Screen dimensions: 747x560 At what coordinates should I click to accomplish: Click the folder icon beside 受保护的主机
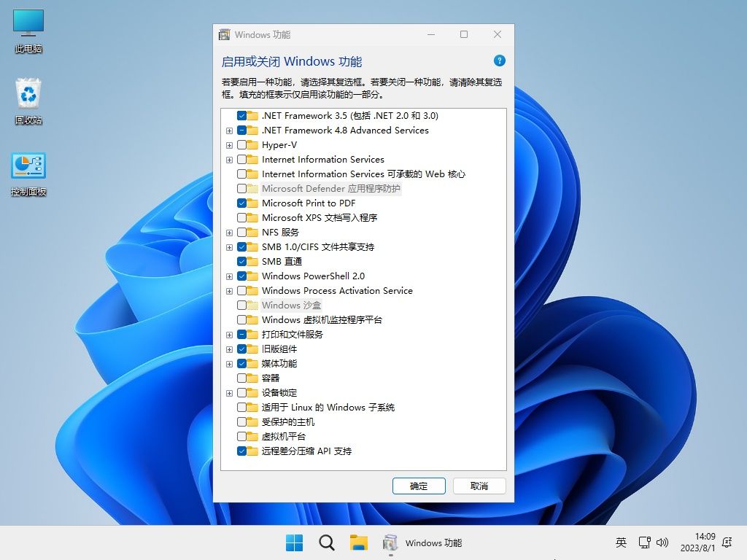pyautogui.click(x=252, y=422)
